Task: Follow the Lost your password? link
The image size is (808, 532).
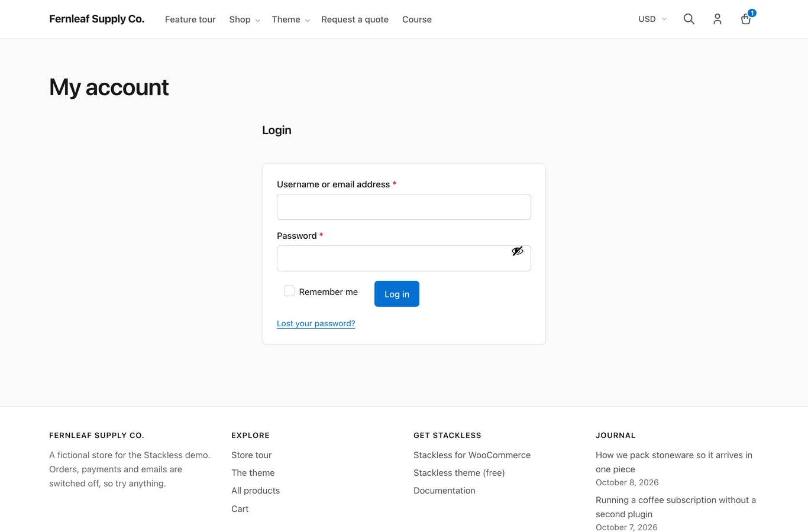Action: [x=316, y=323]
